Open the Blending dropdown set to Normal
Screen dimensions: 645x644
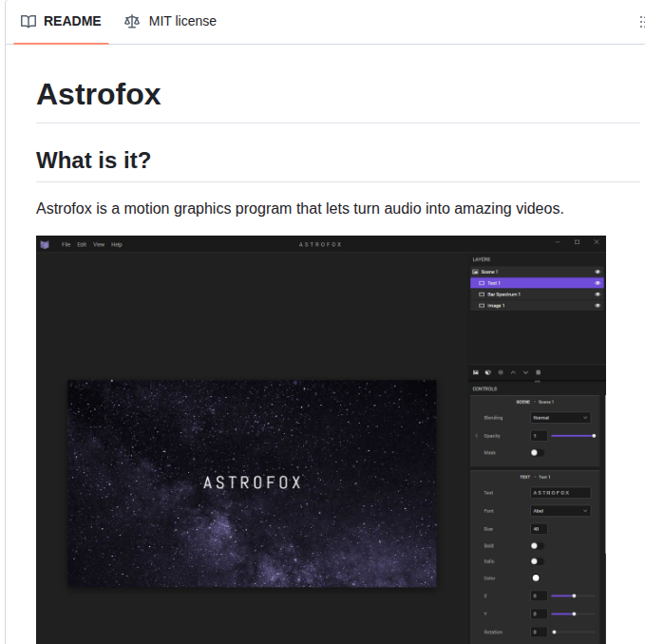tap(560, 418)
